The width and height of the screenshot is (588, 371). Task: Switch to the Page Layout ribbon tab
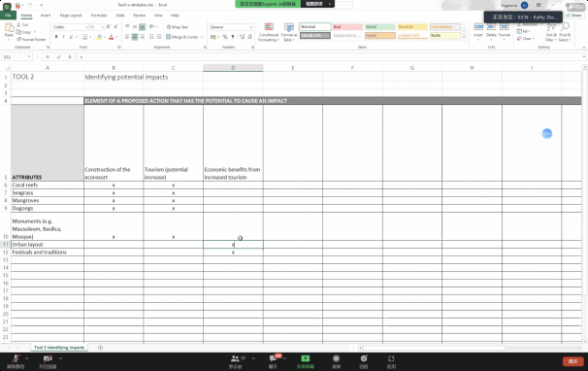tap(71, 16)
